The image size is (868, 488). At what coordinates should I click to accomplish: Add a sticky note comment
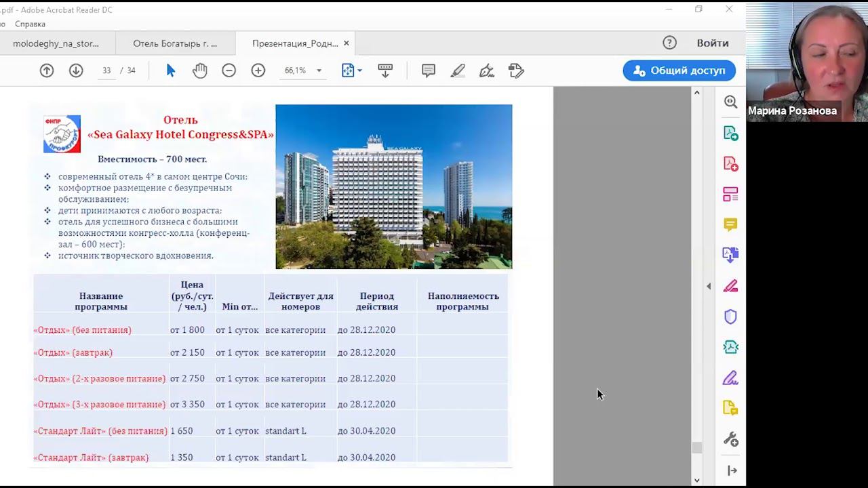coord(429,70)
